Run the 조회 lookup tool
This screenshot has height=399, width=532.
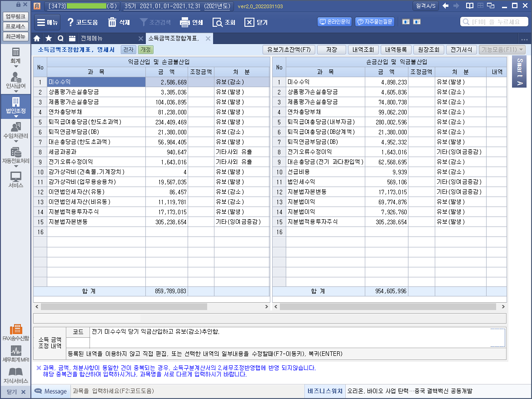(224, 22)
